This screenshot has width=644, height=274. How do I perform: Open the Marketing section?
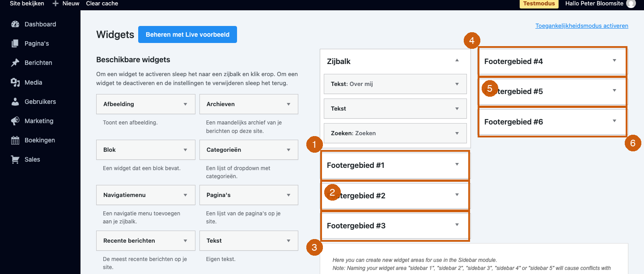pos(39,121)
